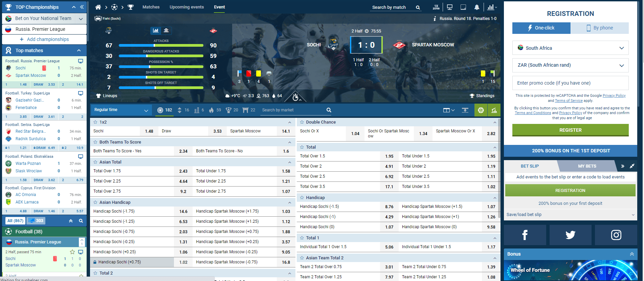644x281 pixels.
Task: Collapse the Total 1 market section
Action: point(495,238)
